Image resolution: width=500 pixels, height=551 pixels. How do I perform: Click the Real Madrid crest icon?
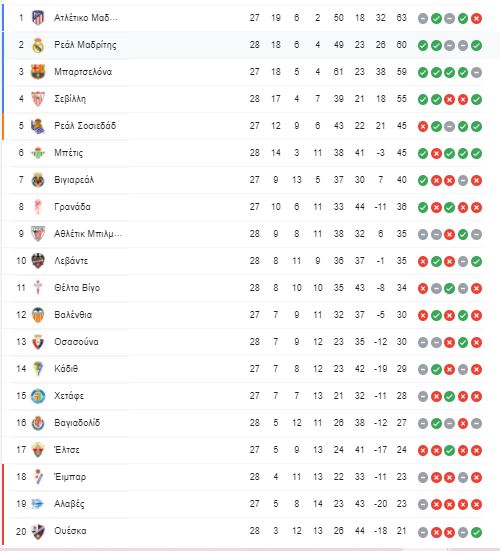38,45
